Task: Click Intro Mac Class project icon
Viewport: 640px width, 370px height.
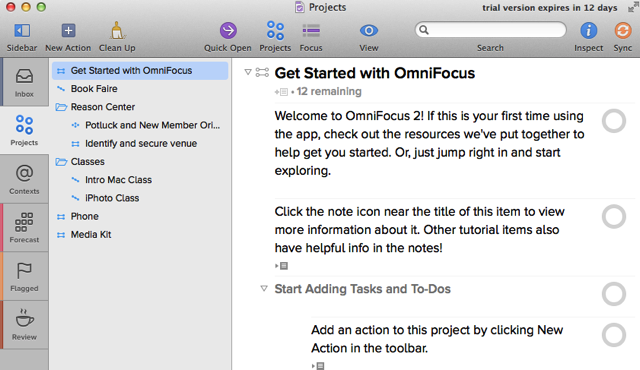Action: tap(75, 180)
